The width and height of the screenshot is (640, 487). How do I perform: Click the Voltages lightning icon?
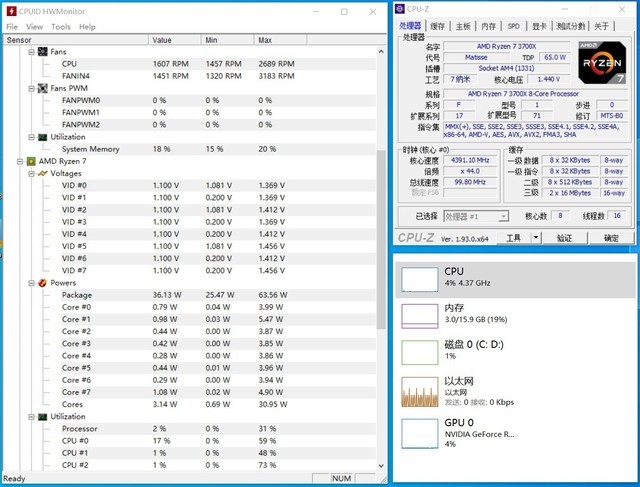[42, 173]
